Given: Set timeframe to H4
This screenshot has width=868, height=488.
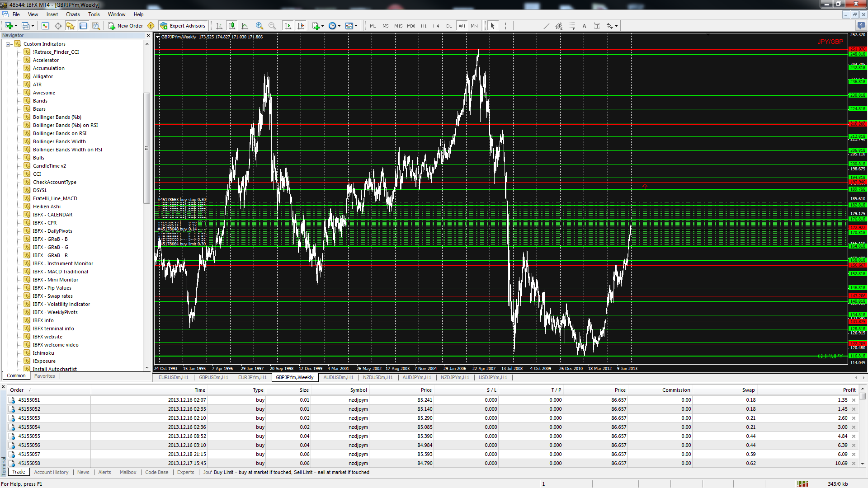Looking at the screenshot, I should [436, 26].
